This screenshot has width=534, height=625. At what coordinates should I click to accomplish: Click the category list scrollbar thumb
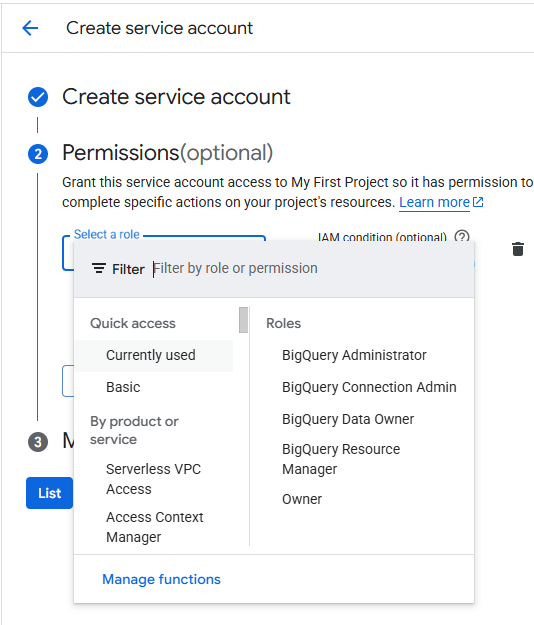243,320
